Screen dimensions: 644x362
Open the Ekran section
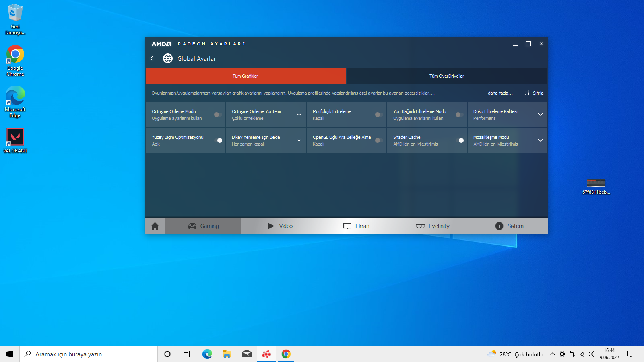356,226
